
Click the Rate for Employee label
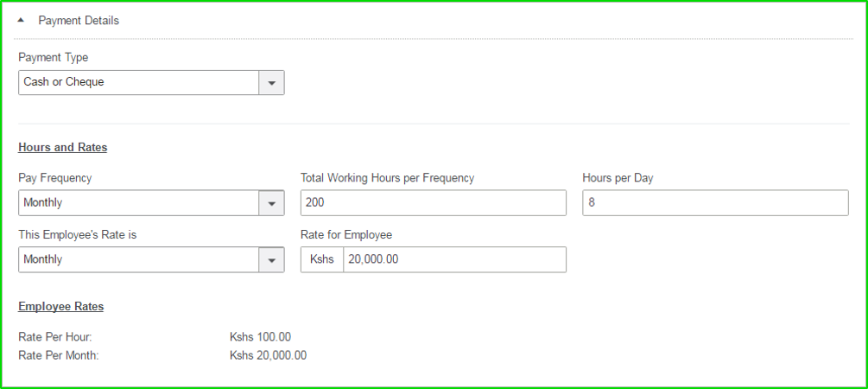(x=346, y=235)
